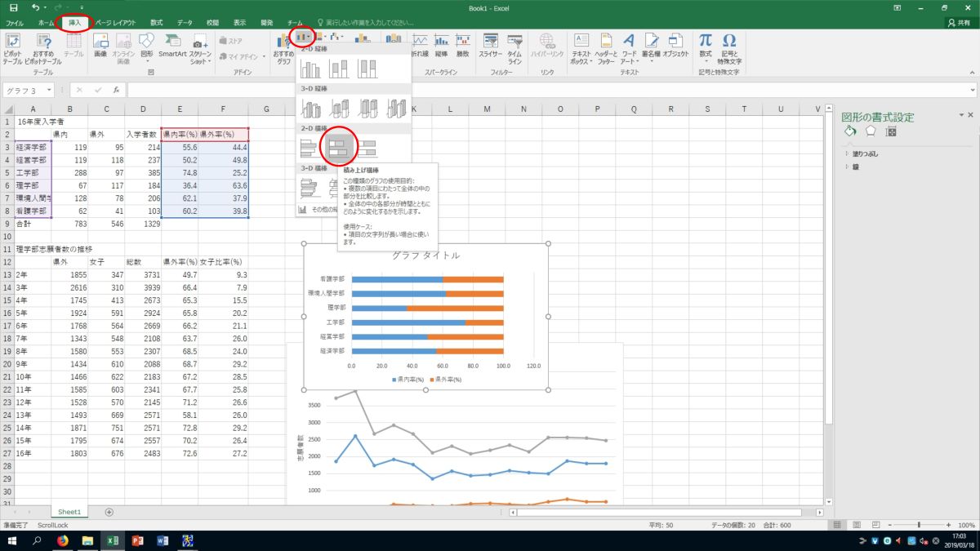Open Firefox from the taskbar

(63, 540)
